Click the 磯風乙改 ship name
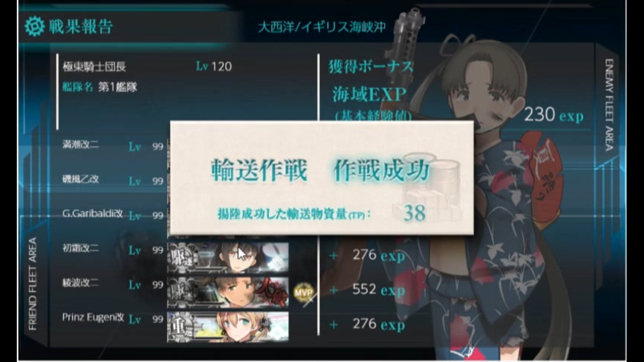 (x=80, y=179)
